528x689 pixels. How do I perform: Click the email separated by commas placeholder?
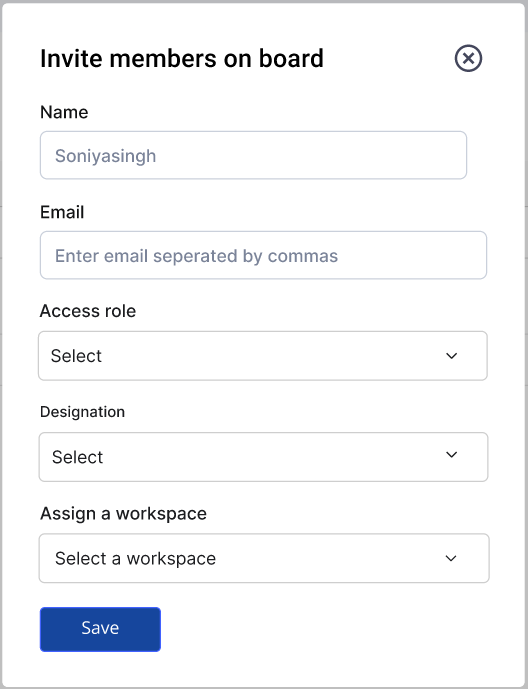tap(196, 256)
